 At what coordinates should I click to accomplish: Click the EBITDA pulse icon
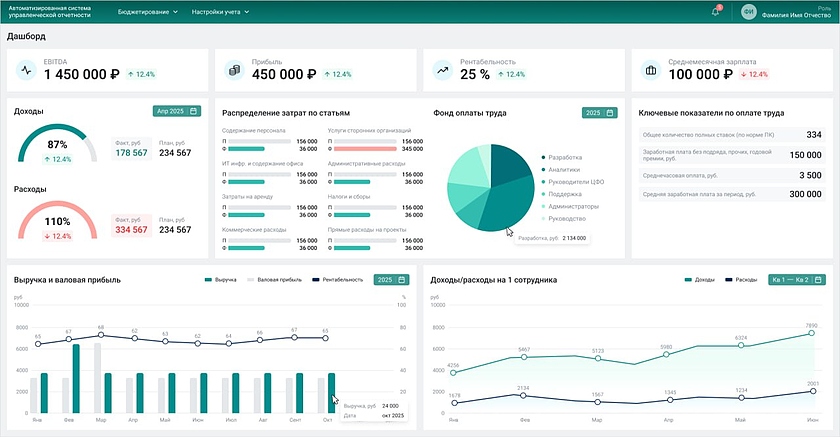(26, 70)
